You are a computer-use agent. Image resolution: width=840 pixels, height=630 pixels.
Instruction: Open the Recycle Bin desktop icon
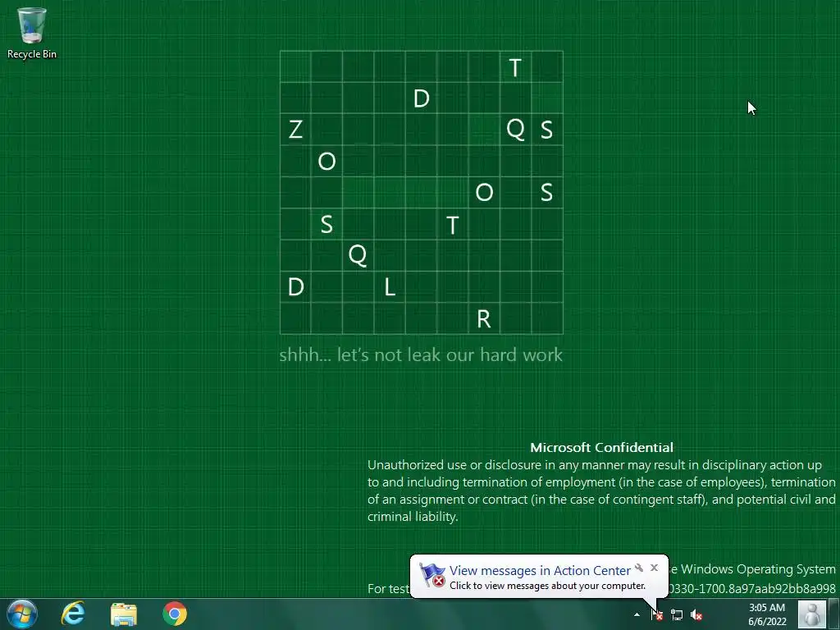tap(32, 32)
